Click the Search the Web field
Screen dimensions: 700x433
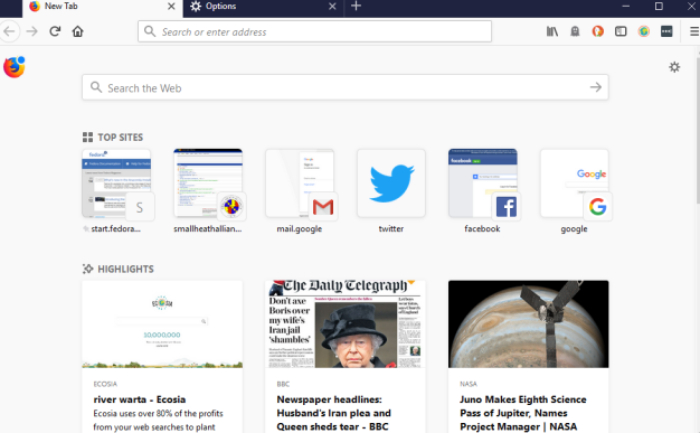point(345,87)
